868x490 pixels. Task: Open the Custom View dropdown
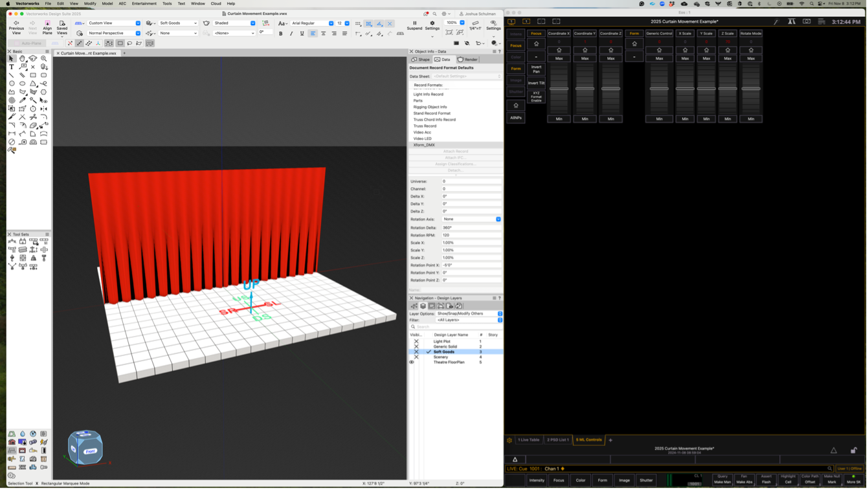point(114,23)
